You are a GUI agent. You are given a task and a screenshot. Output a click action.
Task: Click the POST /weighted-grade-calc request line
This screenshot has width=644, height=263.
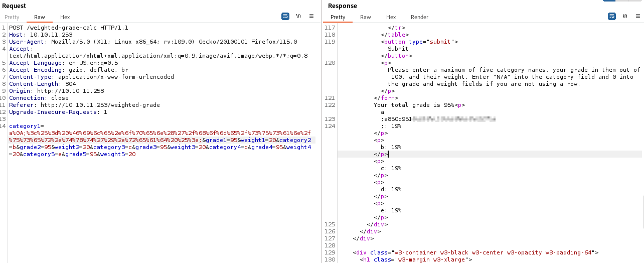click(x=68, y=28)
